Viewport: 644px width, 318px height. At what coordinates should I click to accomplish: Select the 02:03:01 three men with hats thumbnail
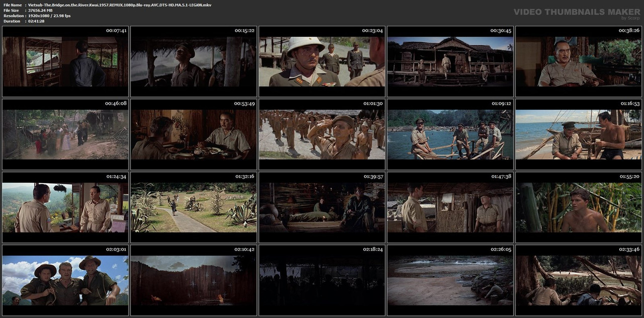65,280
